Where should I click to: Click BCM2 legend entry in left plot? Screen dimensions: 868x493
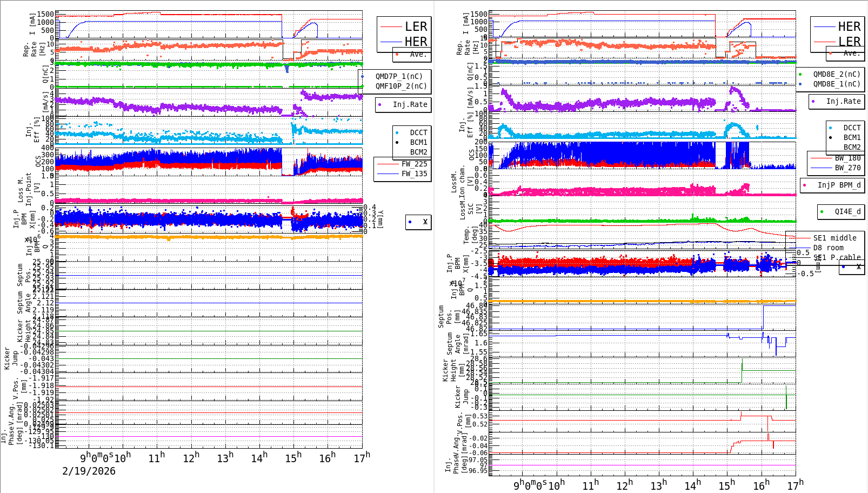pos(419,152)
